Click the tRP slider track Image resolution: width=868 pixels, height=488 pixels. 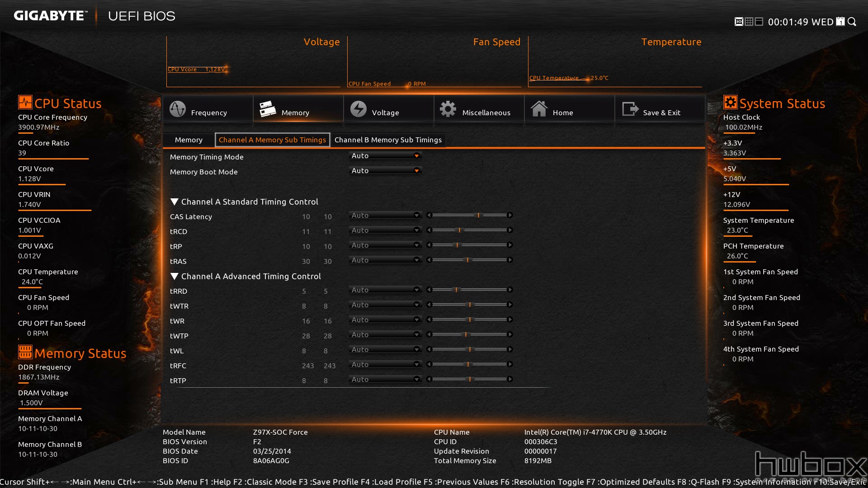point(469,245)
